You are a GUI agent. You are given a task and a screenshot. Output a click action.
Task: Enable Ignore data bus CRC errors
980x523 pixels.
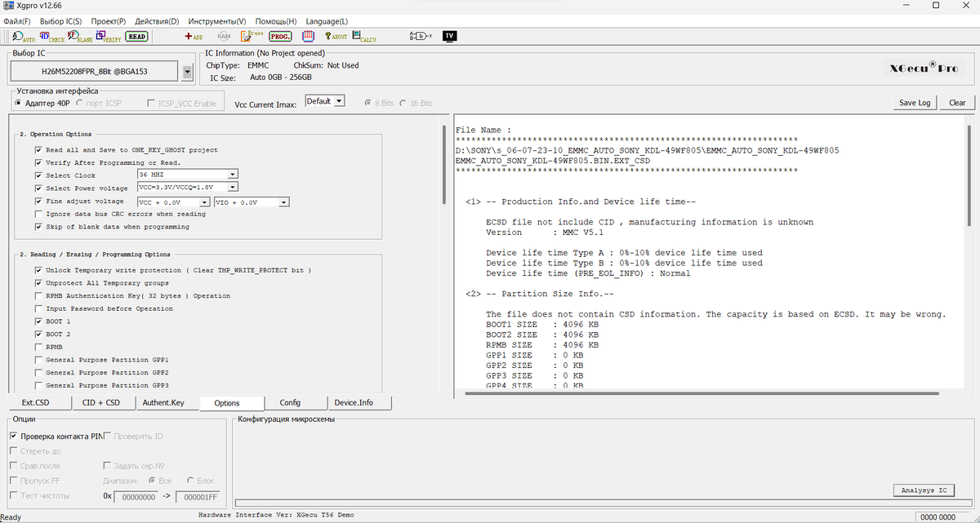[x=38, y=214]
